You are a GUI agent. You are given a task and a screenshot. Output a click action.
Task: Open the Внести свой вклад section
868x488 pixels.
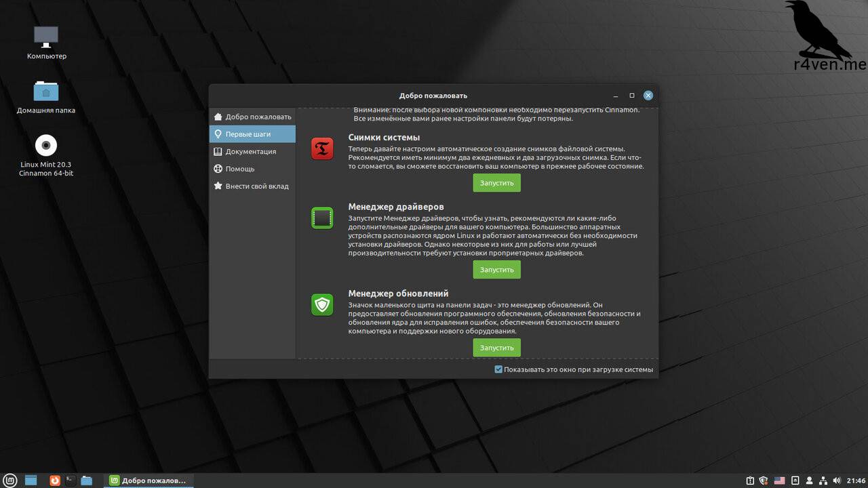click(x=256, y=186)
